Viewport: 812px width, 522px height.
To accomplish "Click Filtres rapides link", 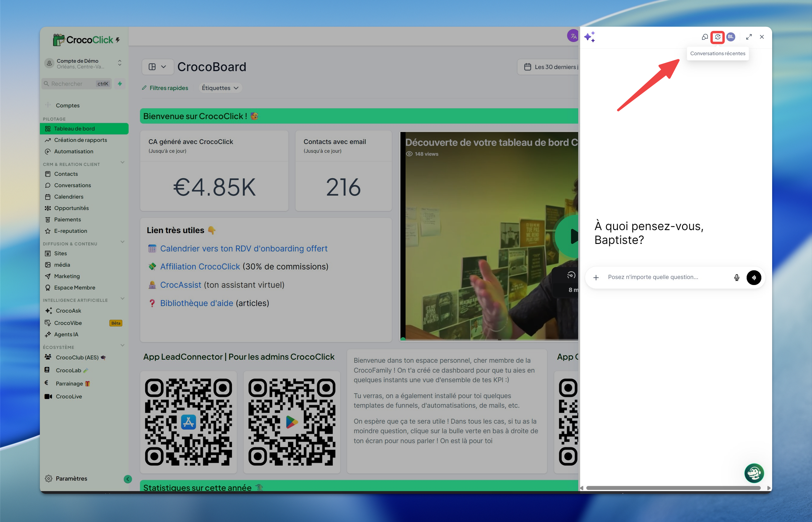I will [165, 88].
